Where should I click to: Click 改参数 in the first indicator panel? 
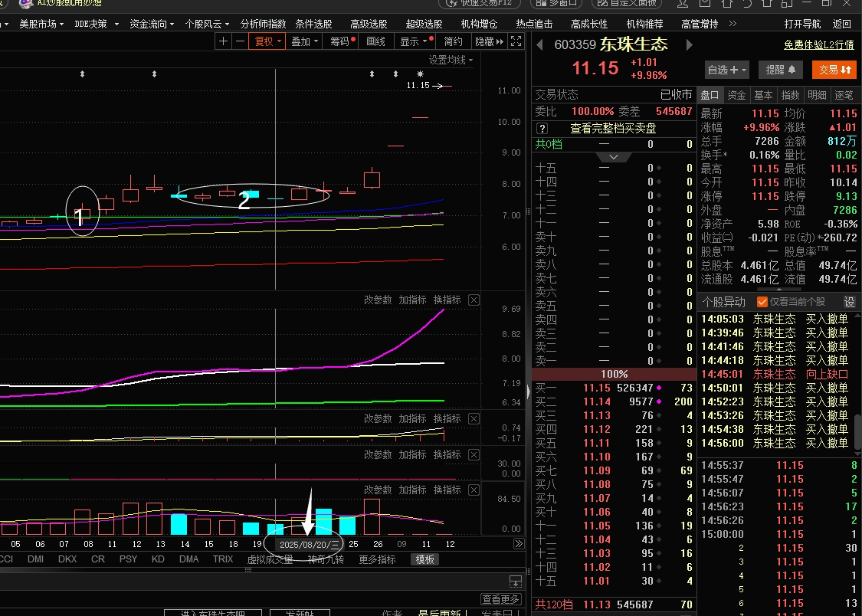coord(378,300)
